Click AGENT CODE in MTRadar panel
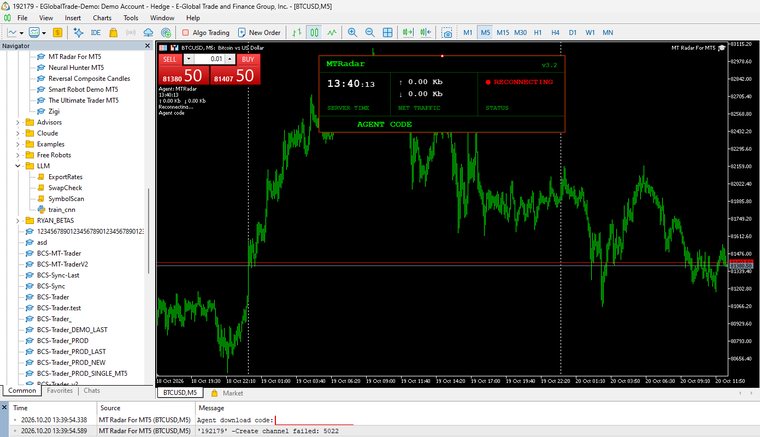Viewport: 760px width, 437px height. (x=384, y=125)
